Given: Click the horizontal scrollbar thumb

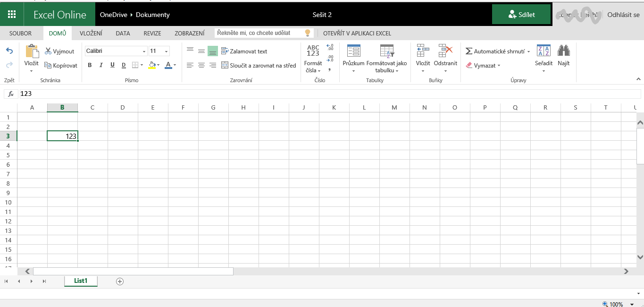Looking at the screenshot, I should 133,272.
